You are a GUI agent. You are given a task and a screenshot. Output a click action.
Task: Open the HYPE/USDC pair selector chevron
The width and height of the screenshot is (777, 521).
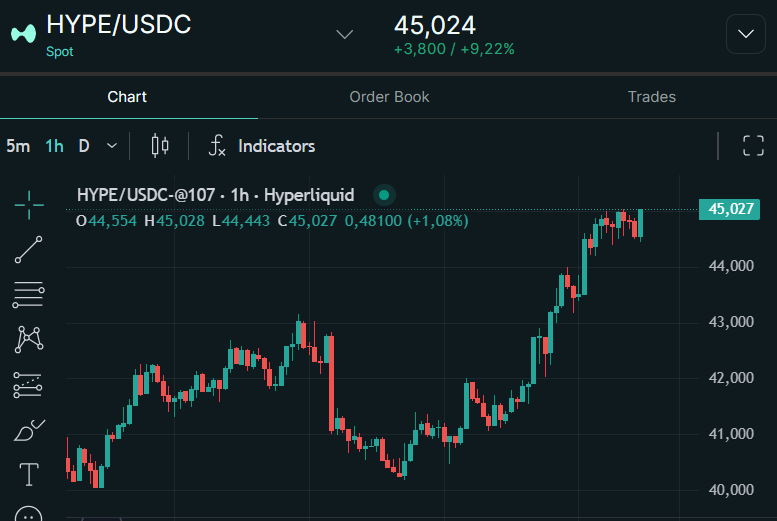[344, 34]
